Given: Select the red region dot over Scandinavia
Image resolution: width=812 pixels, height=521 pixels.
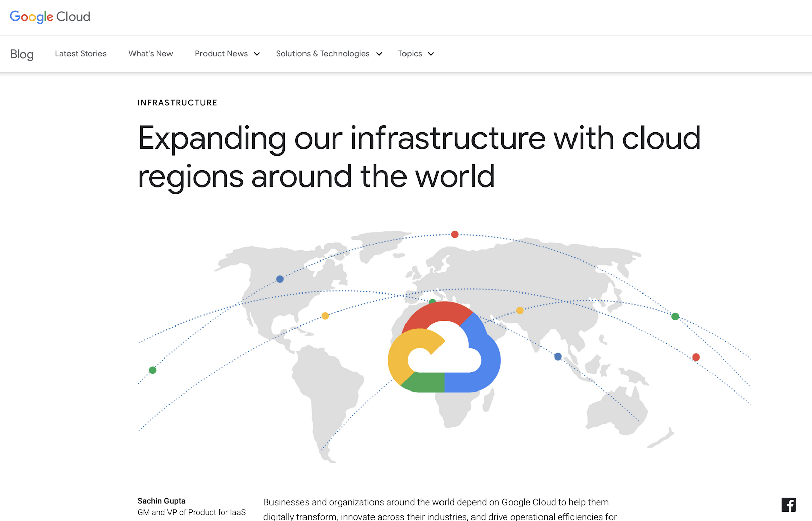Looking at the screenshot, I should click(x=454, y=234).
